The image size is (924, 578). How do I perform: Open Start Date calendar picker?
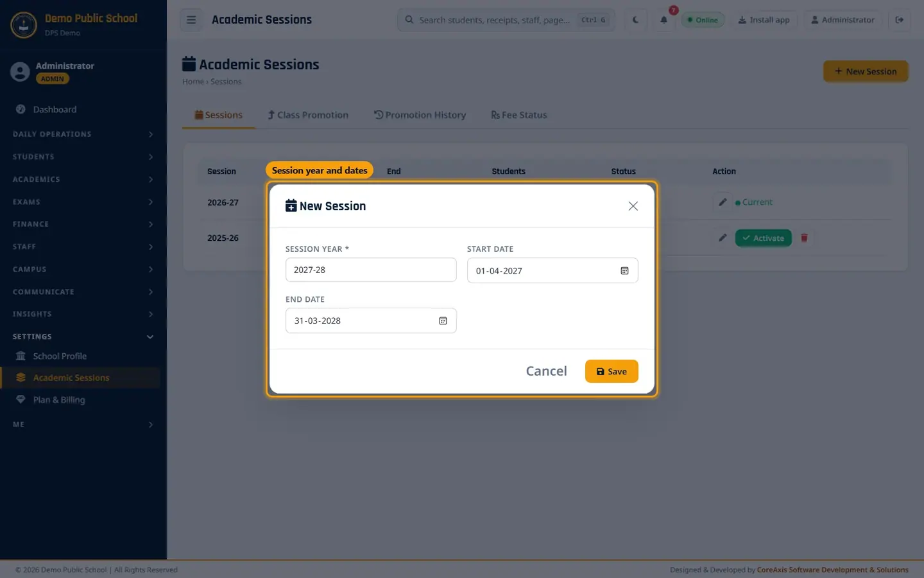coord(624,271)
